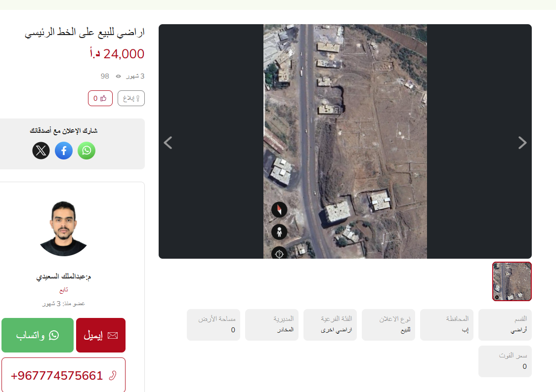Like the ad with thumbs-up button
The image size is (556, 392).
click(100, 98)
